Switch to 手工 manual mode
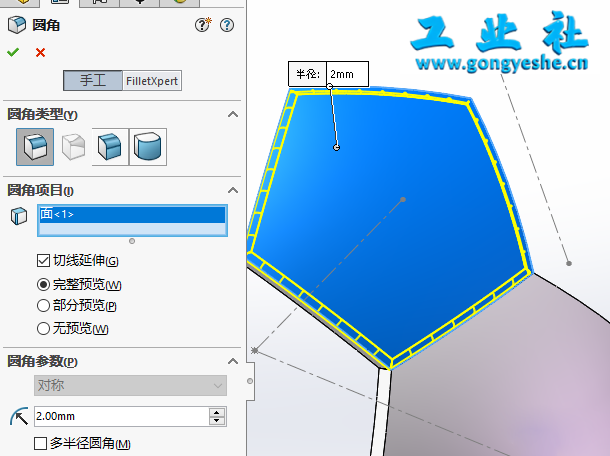This screenshot has width=610, height=456. point(93,81)
